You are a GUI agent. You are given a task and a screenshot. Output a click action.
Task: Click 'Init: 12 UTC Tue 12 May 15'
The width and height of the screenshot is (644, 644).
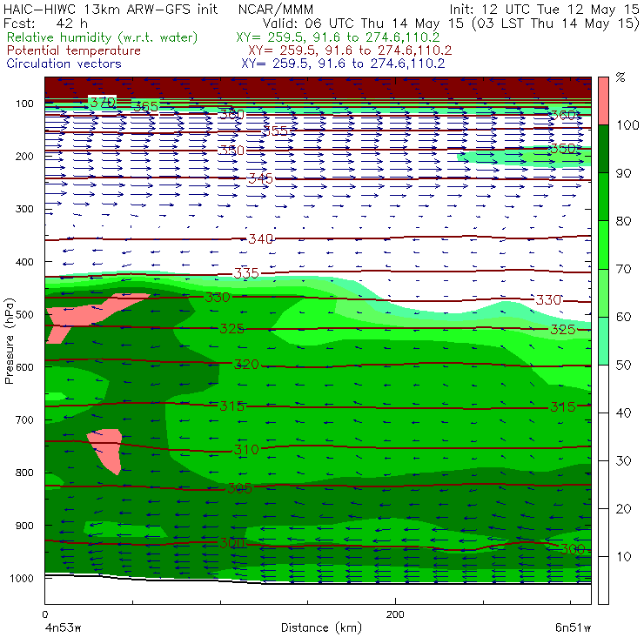click(544, 10)
